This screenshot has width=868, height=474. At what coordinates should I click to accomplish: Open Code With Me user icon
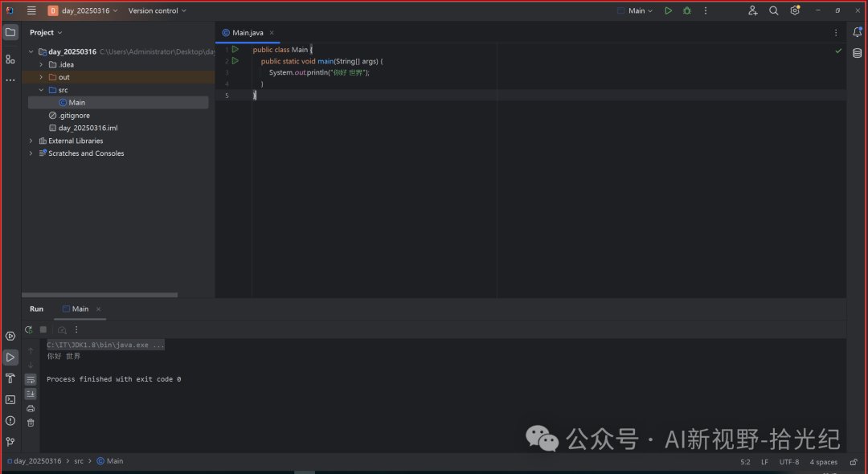click(753, 10)
